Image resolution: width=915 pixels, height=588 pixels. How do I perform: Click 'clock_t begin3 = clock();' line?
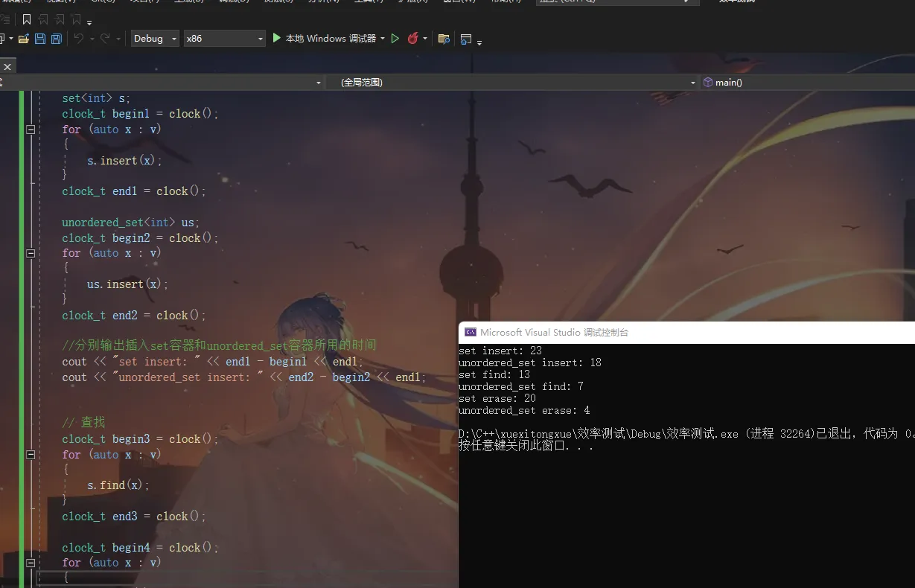[141, 439]
